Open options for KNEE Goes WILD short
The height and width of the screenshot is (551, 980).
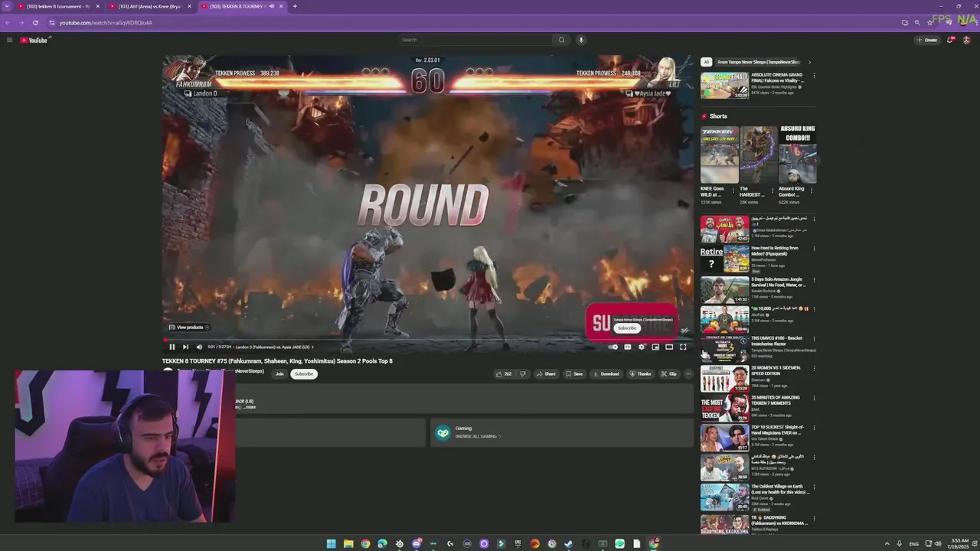[733, 191]
